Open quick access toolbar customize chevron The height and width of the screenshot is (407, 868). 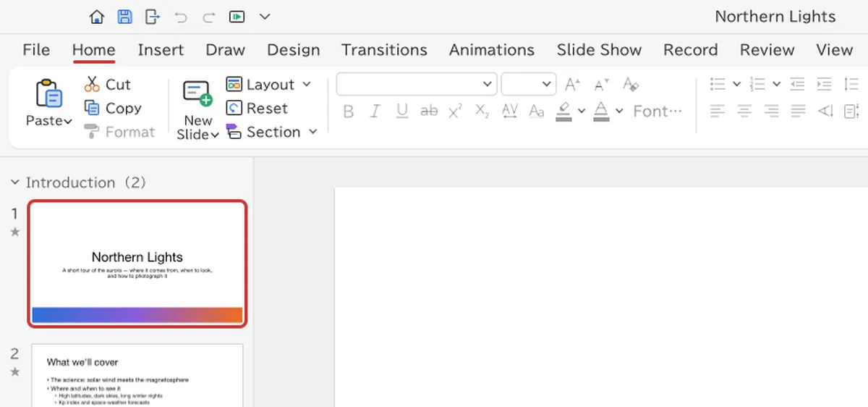point(265,16)
